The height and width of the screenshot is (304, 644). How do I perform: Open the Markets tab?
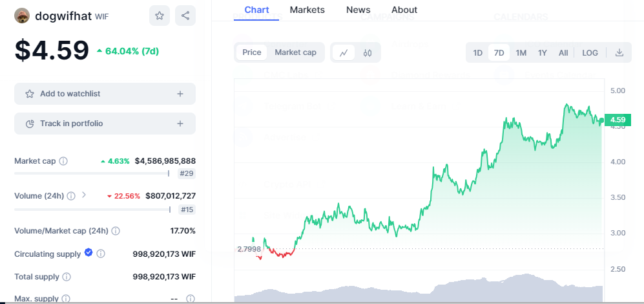307,10
